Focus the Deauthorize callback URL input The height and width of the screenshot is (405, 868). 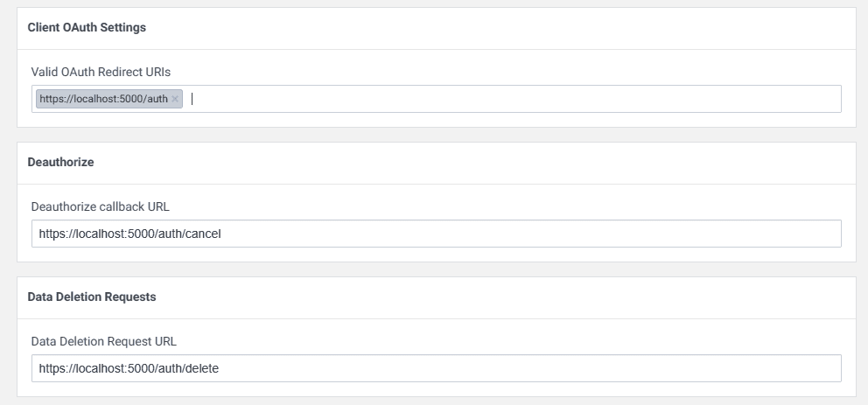point(525,234)
